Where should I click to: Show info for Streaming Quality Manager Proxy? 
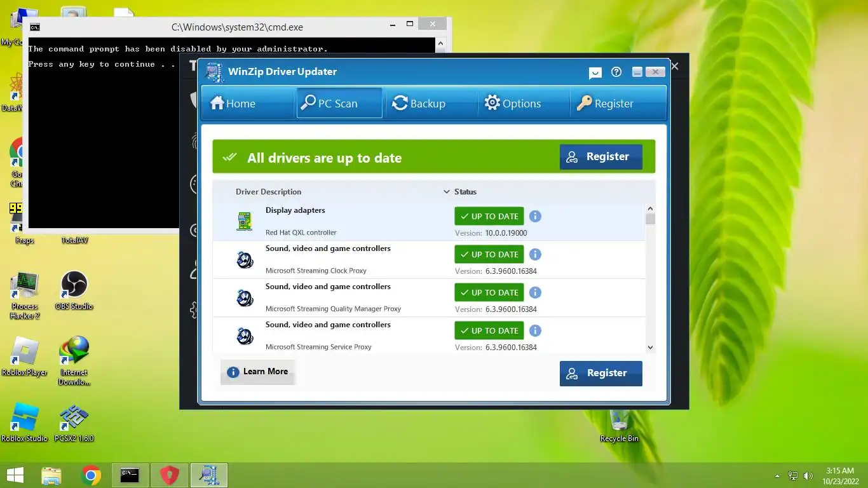click(535, 292)
